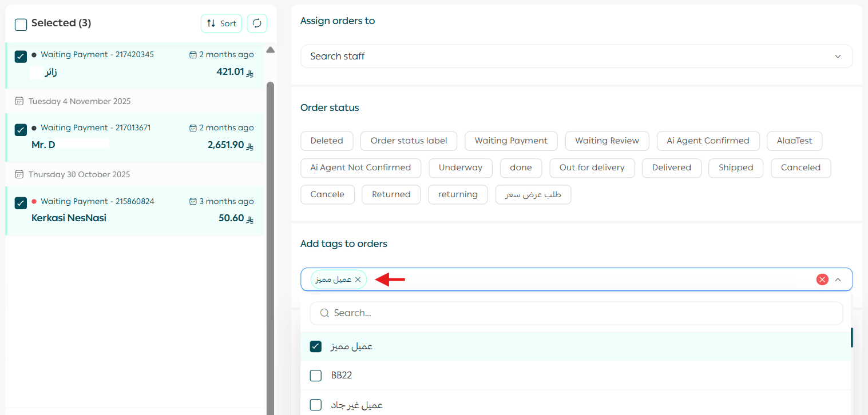Image resolution: width=868 pixels, height=415 pixels.
Task: Select the Waiting Review order status
Action: [x=607, y=141]
